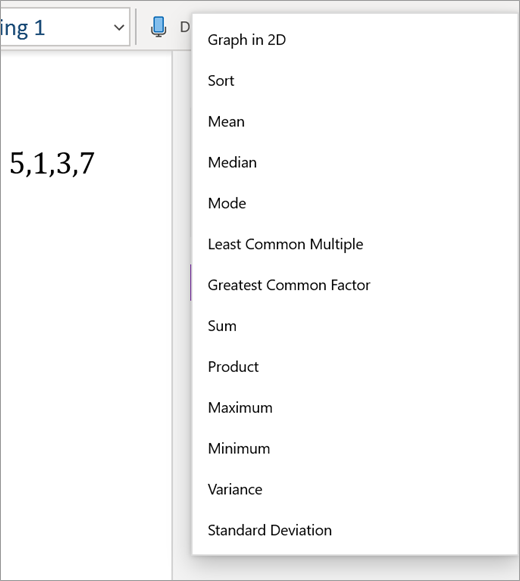Click the 5,1,3,7 number text

tap(52, 163)
